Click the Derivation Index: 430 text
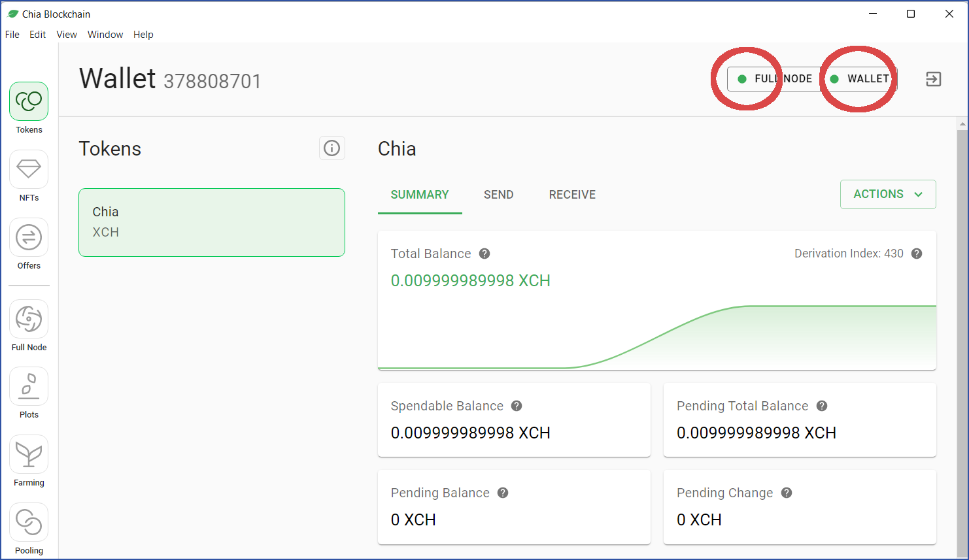This screenshot has width=969, height=560. pyautogui.click(x=849, y=254)
